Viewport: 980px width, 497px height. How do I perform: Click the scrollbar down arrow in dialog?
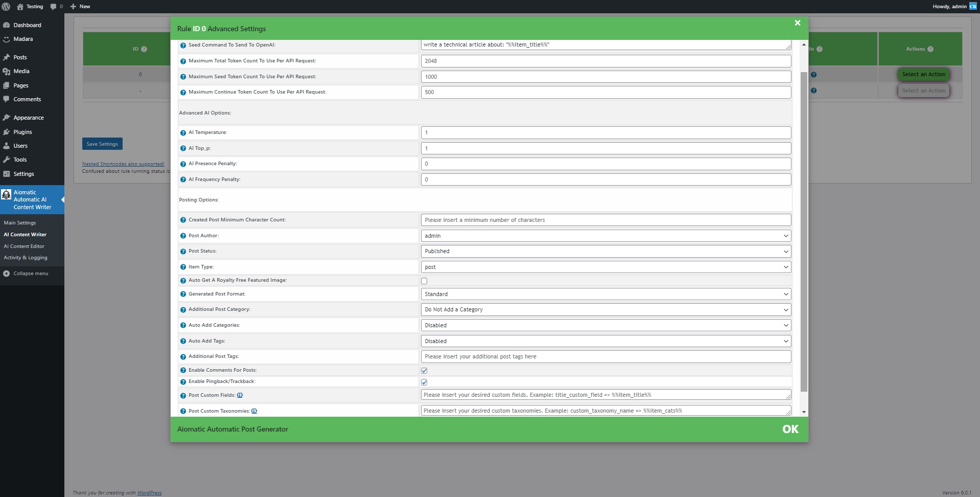click(x=804, y=412)
